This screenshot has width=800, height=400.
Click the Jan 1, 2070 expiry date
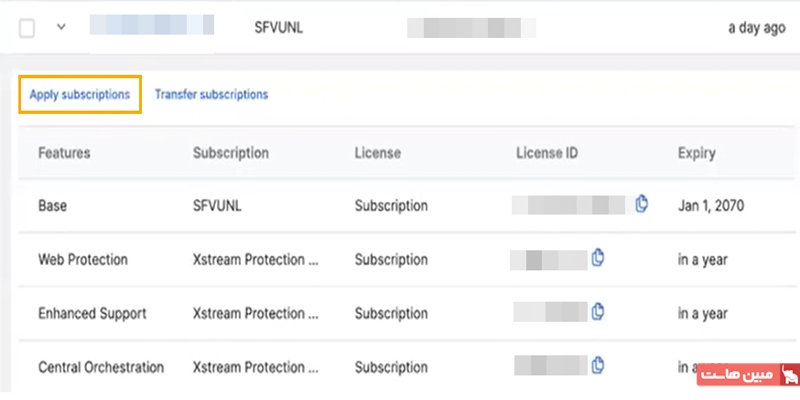click(711, 206)
